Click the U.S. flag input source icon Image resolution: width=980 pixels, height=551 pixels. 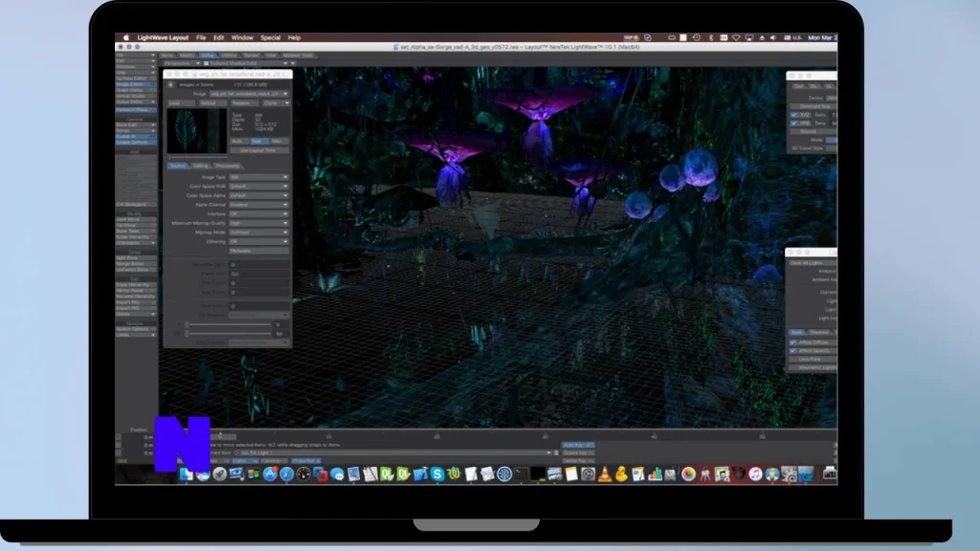pos(787,37)
